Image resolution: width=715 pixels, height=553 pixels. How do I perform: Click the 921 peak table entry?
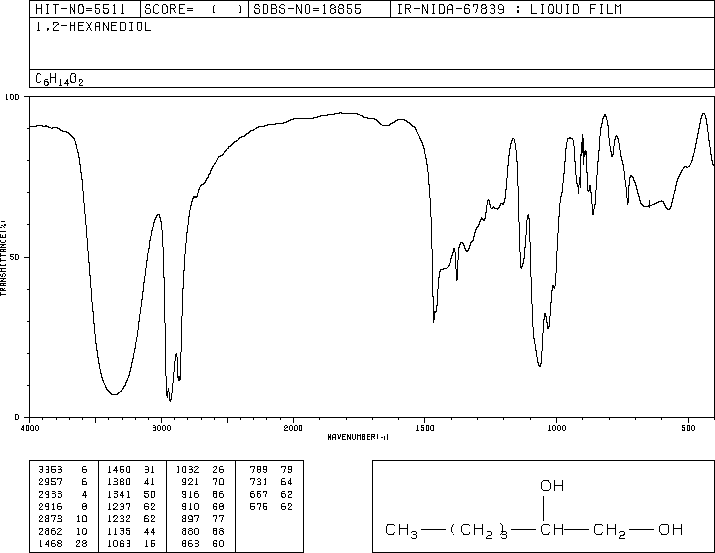[203, 481]
